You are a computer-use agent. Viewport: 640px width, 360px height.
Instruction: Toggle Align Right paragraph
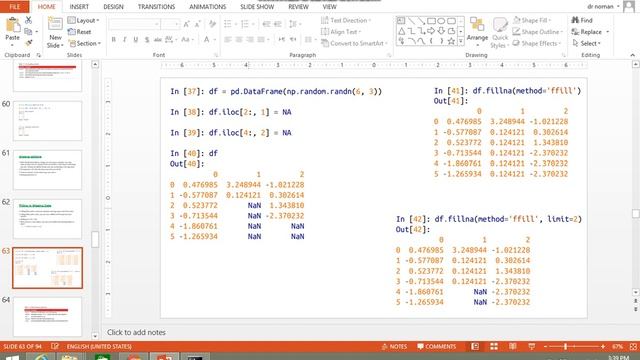(x=250, y=40)
